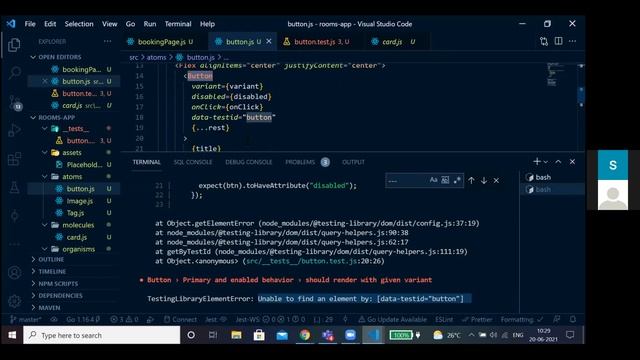Click errors and warnings count in status bar
This screenshot has height=360, width=640.
click(x=124, y=319)
